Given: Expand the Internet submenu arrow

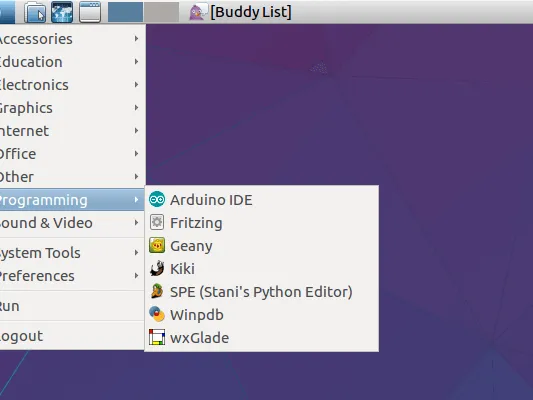Looking at the screenshot, I should pyautogui.click(x=136, y=131).
